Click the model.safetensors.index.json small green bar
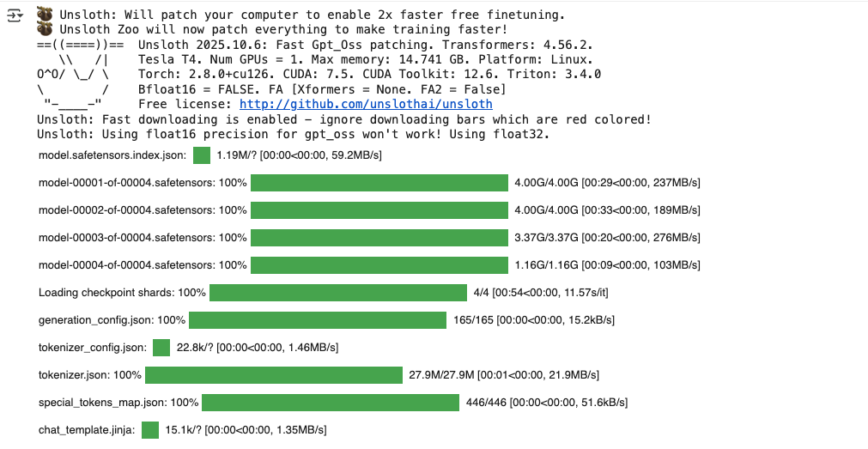Image resolution: width=868 pixels, height=449 pixels. 202,155
